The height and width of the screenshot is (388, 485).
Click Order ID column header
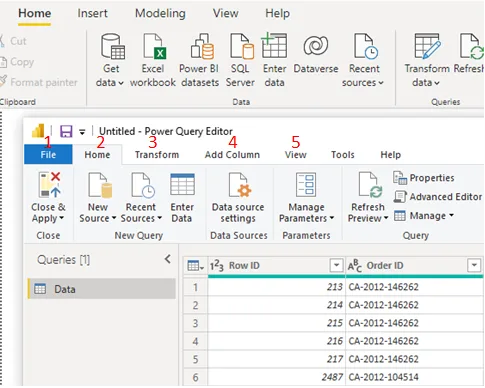(414, 266)
